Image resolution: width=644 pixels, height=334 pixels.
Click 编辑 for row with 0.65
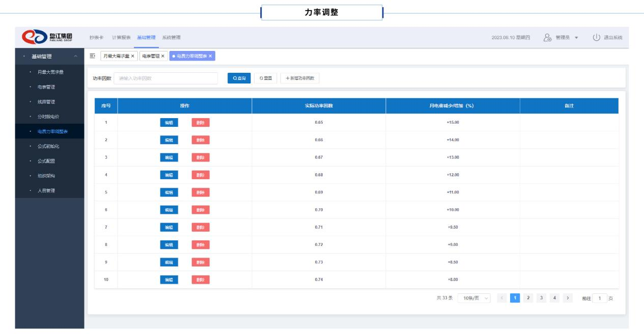(x=169, y=122)
